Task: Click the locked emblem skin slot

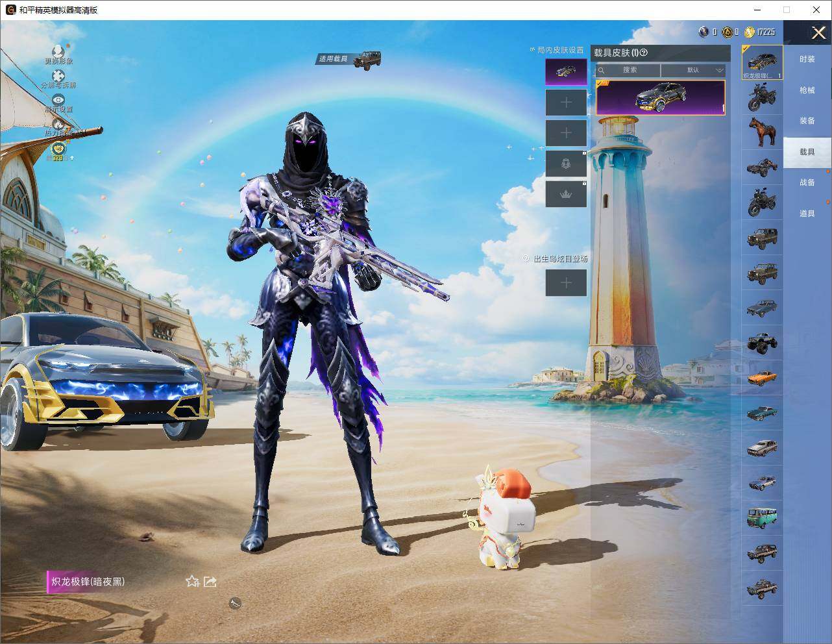Action: [566, 164]
